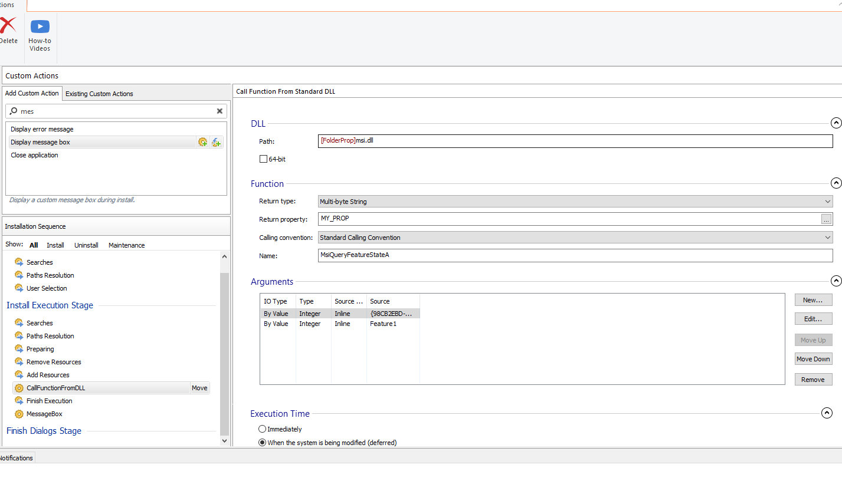This screenshot has height=504, width=842.
Task: Click the DLL Path input field
Action: (x=575, y=141)
